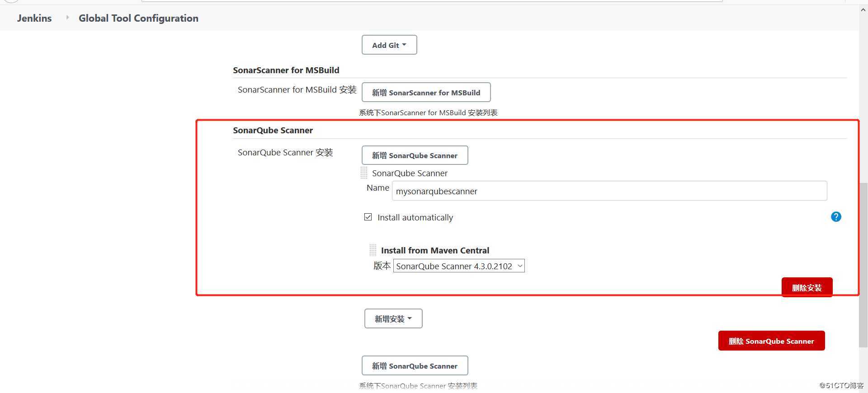
Task: Click the SonarScanner for MSBuild section heading
Action: [286, 70]
